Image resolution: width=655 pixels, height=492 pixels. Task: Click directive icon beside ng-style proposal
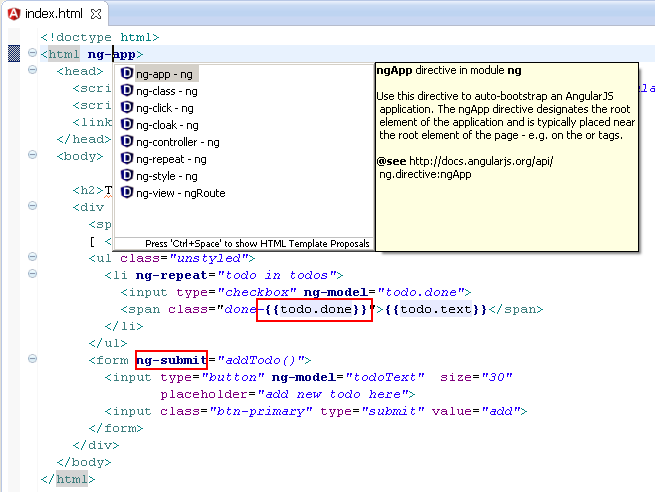click(x=127, y=175)
